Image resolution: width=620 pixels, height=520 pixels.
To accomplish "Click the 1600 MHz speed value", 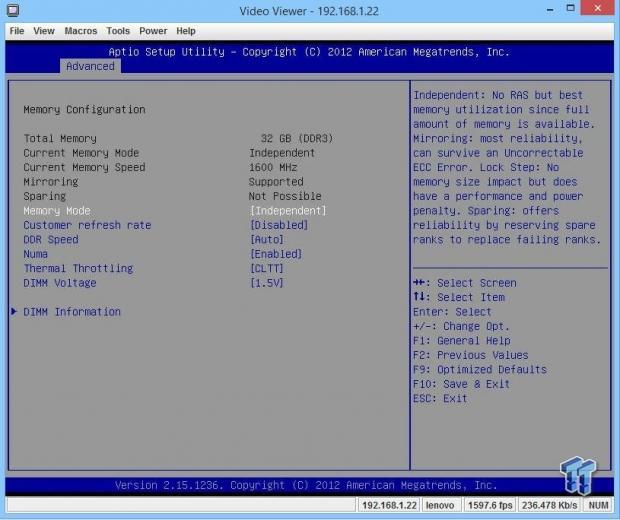I will coord(273,167).
